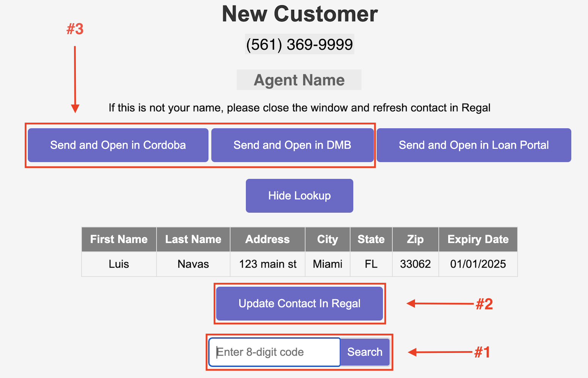This screenshot has width=588, height=378.
Task: Click the Last Name column header
Action: click(x=193, y=239)
